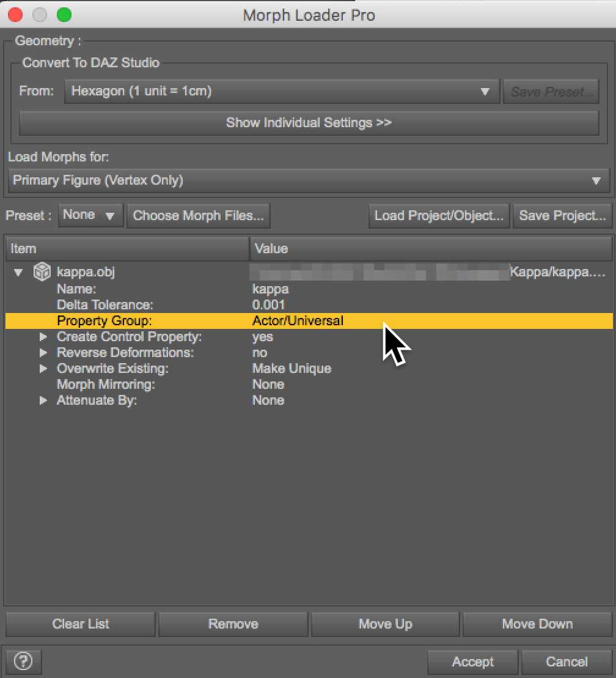Open Load Morphs for Primary Figure dropdown

coord(310,180)
